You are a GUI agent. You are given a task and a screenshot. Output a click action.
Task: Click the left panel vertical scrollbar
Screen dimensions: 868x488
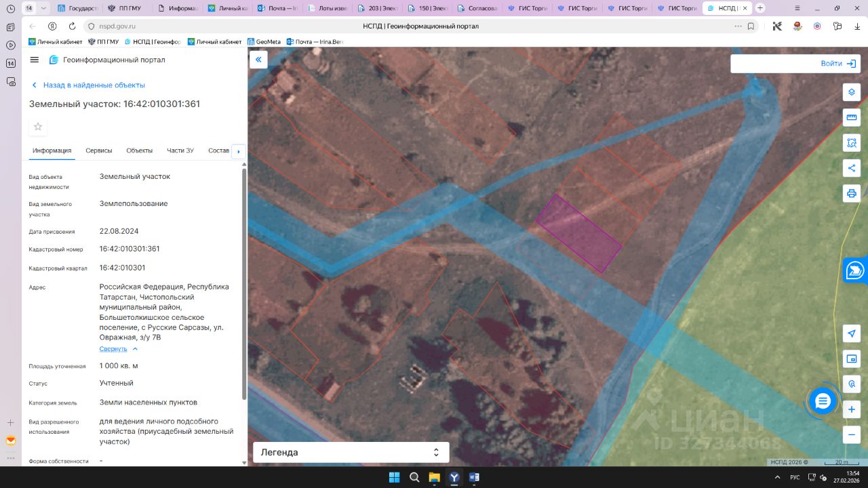click(x=244, y=285)
